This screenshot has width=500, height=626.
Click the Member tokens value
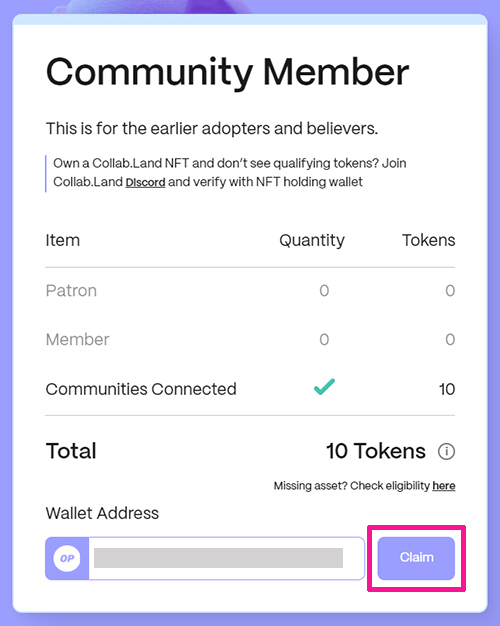point(450,340)
